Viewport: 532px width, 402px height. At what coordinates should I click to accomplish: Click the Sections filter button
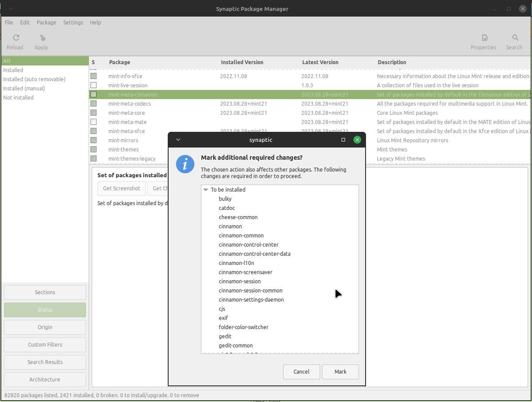point(45,292)
